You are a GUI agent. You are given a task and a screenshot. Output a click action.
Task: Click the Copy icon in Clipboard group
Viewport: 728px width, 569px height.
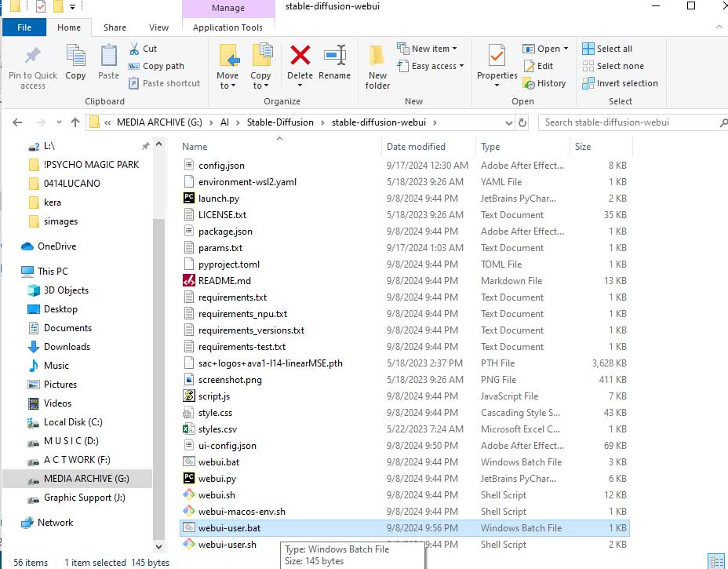click(75, 56)
